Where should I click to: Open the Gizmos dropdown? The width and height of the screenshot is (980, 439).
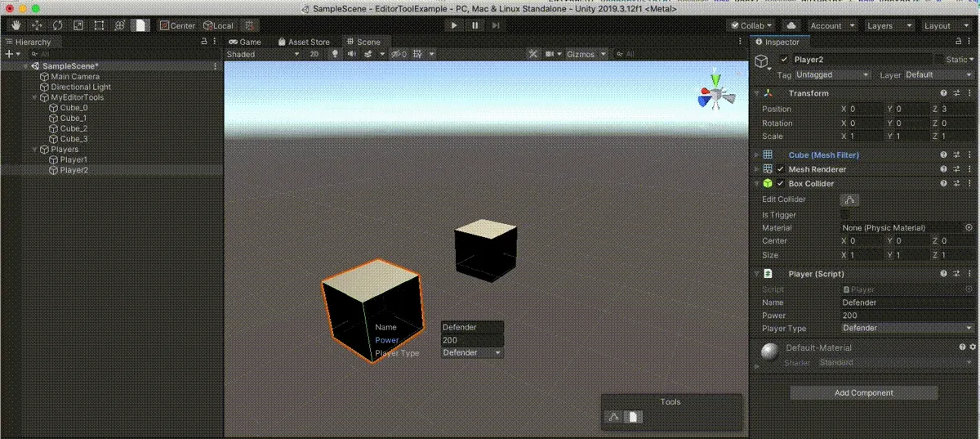tap(586, 54)
